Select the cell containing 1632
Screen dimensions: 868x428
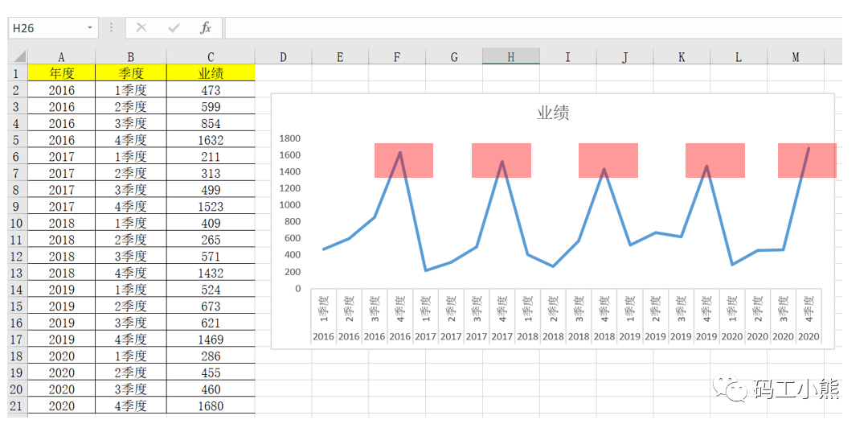tap(211, 140)
